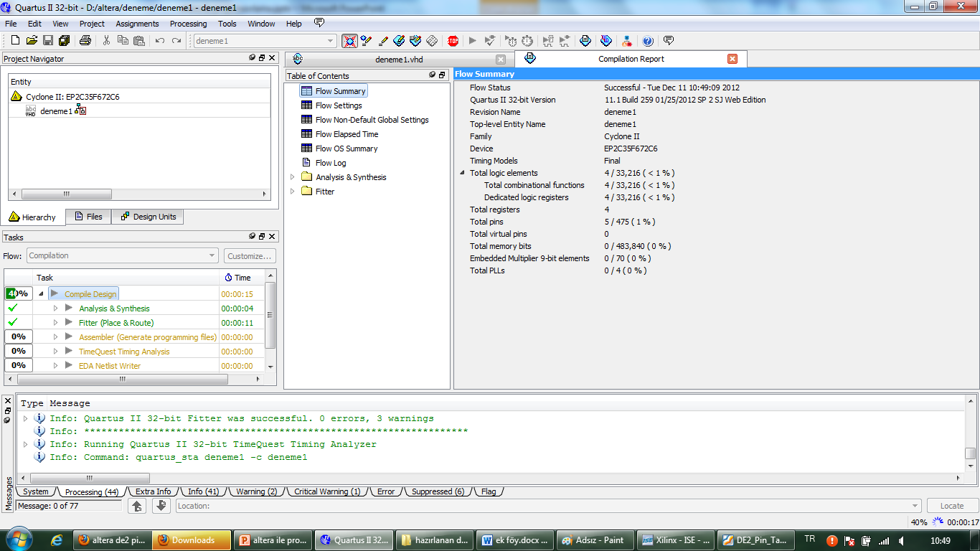Collapse Total logic elements row
This screenshot has width=980, height=551.
coord(463,173)
